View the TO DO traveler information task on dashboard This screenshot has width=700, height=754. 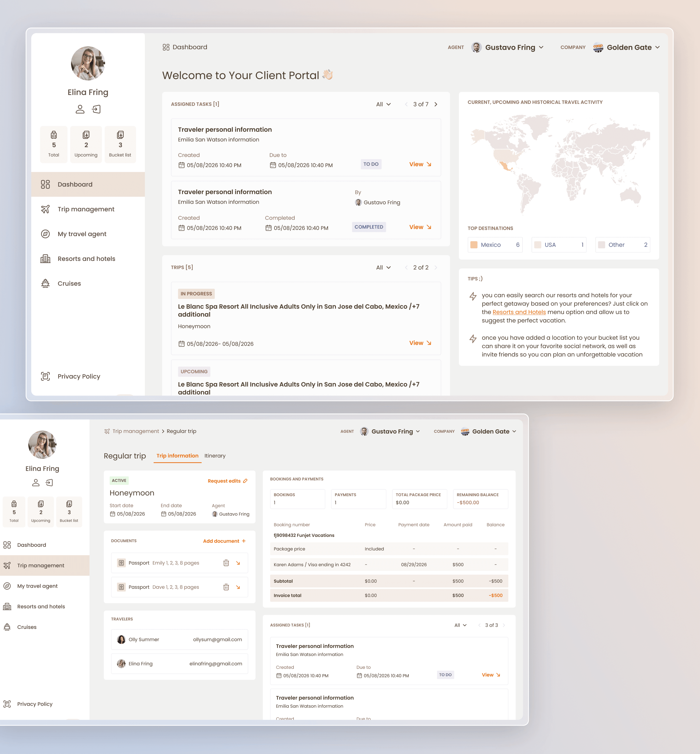point(420,164)
